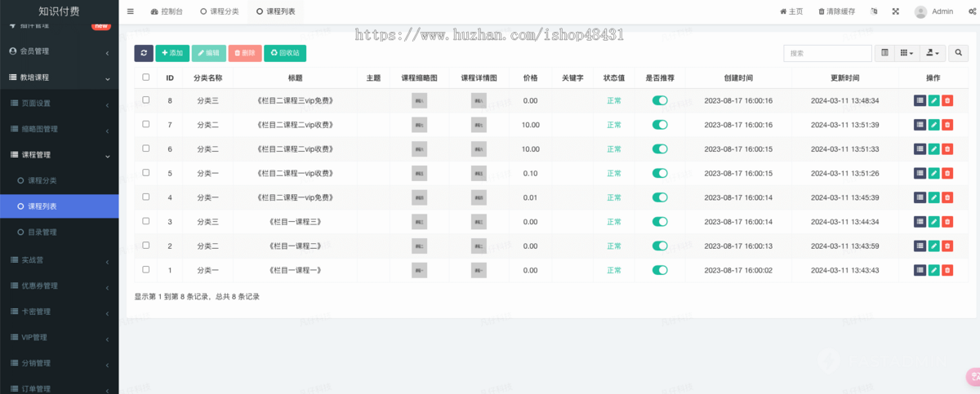Expand the 实战营 sidebar menu
This screenshot has width=980, height=394.
click(x=59, y=259)
